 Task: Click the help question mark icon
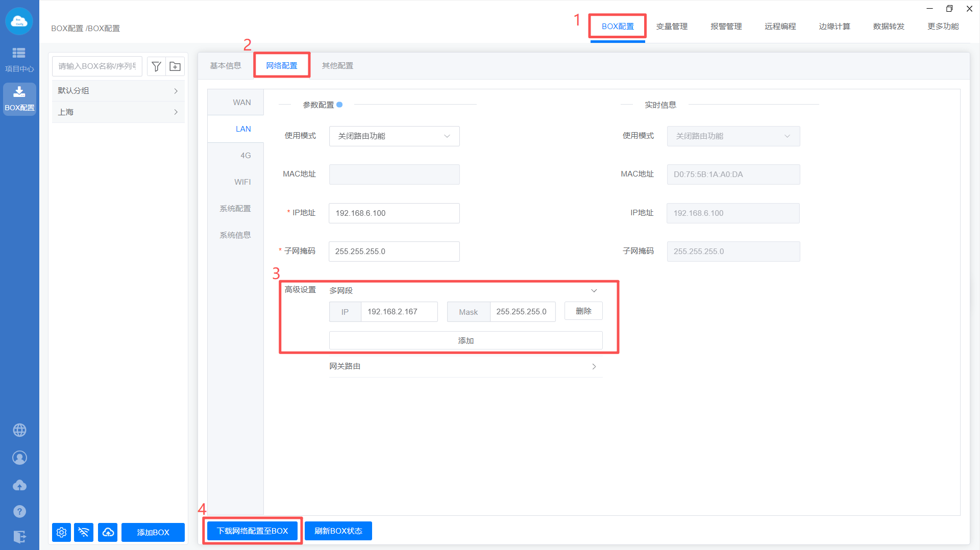[19, 511]
